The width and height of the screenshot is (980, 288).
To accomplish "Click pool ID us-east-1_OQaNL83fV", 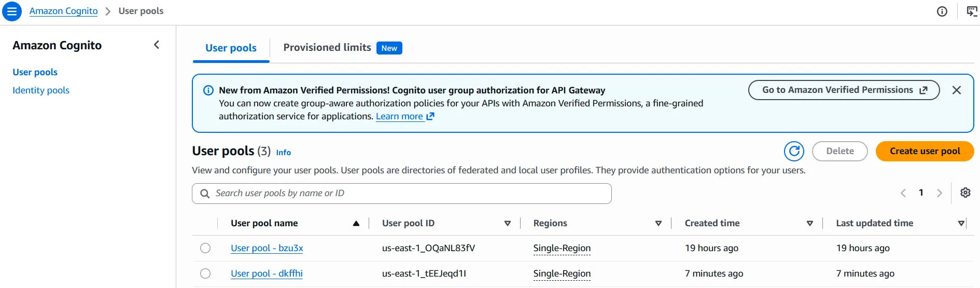I will 428,248.
